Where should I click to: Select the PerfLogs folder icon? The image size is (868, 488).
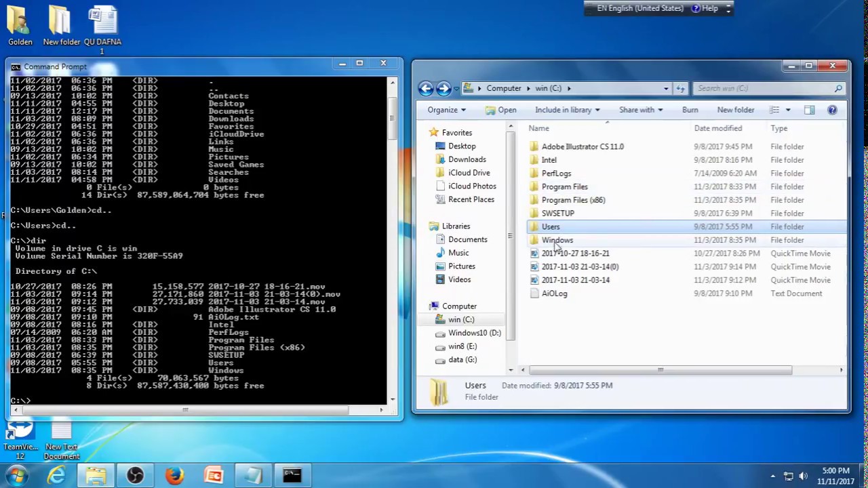point(534,174)
